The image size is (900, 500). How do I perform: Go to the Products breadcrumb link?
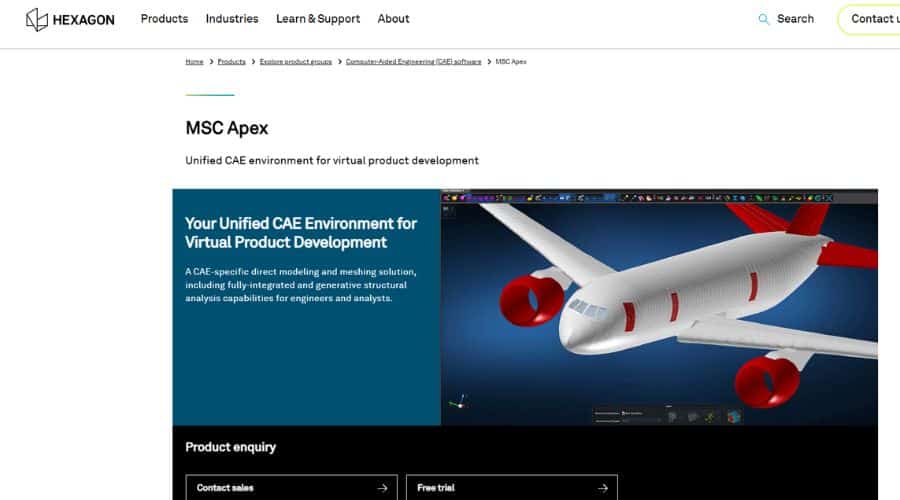pyautogui.click(x=231, y=61)
